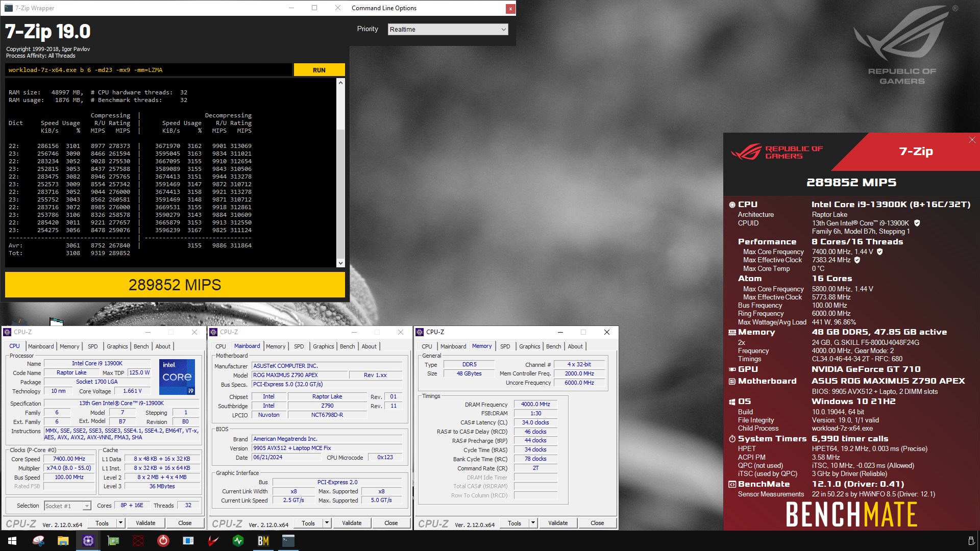The image size is (980, 551).
Task: Click the 7-Zip console vertical scrollbar thumb
Action: point(340,194)
